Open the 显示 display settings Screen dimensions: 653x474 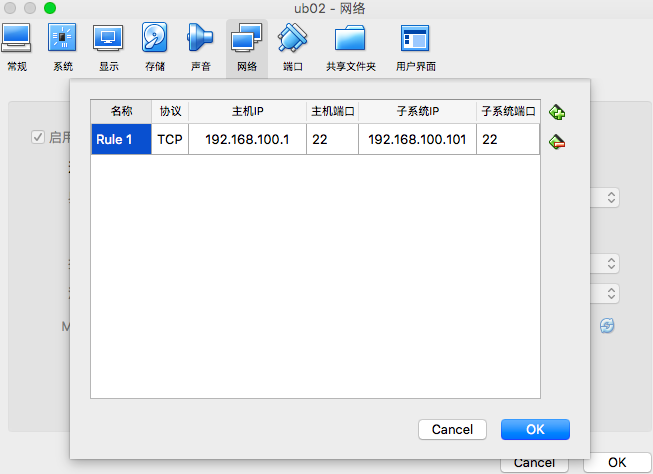tap(108, 47)
